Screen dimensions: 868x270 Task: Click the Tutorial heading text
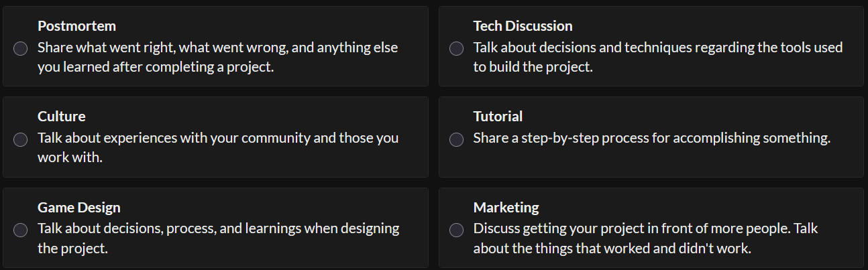click(498, 117)
